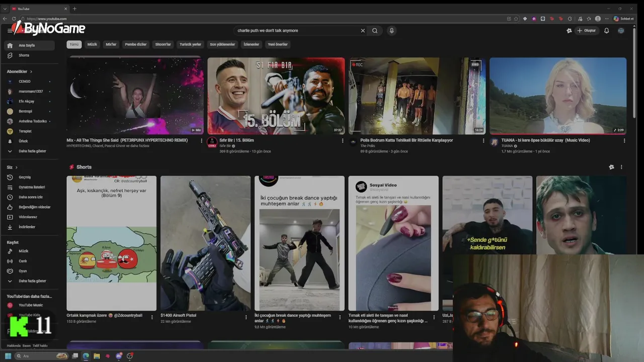Viewport: 644px width, 362px height.
Task: Click the Windows taskbar search box
Action: [x=41, y=356]
